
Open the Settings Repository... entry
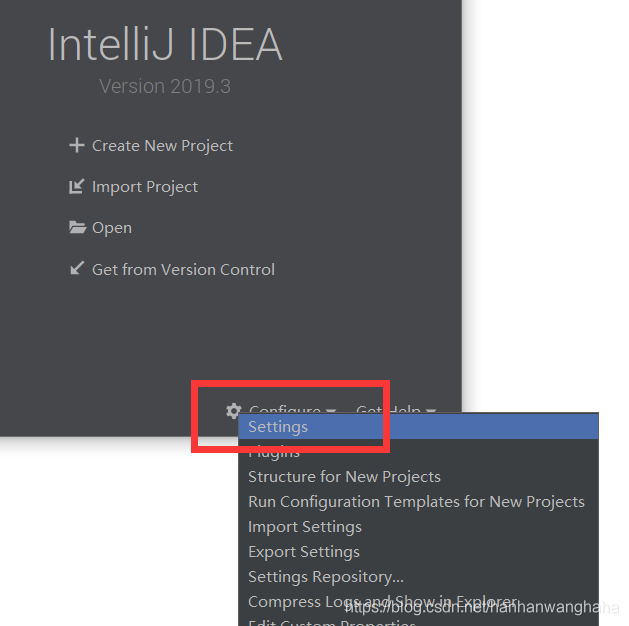click(x=326, y=577)
